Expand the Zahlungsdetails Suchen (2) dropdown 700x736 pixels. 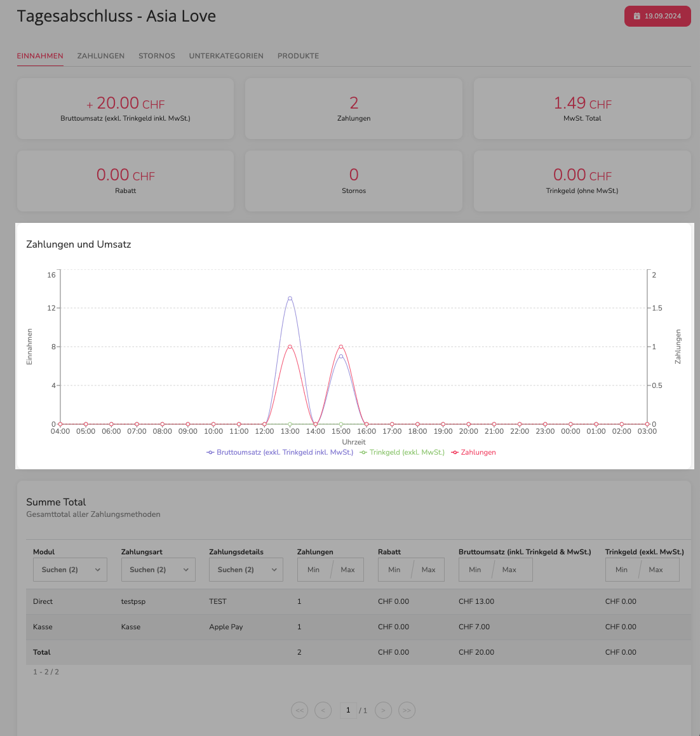246,570
